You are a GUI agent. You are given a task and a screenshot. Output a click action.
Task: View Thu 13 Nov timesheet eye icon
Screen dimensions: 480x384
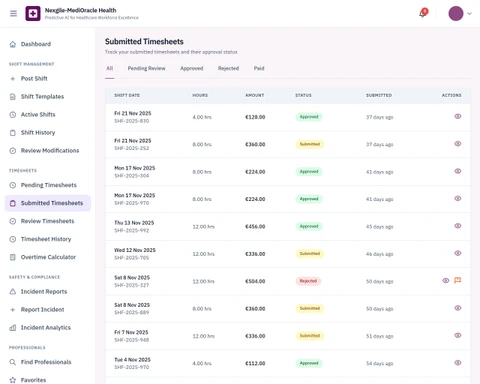pos(458,226)
